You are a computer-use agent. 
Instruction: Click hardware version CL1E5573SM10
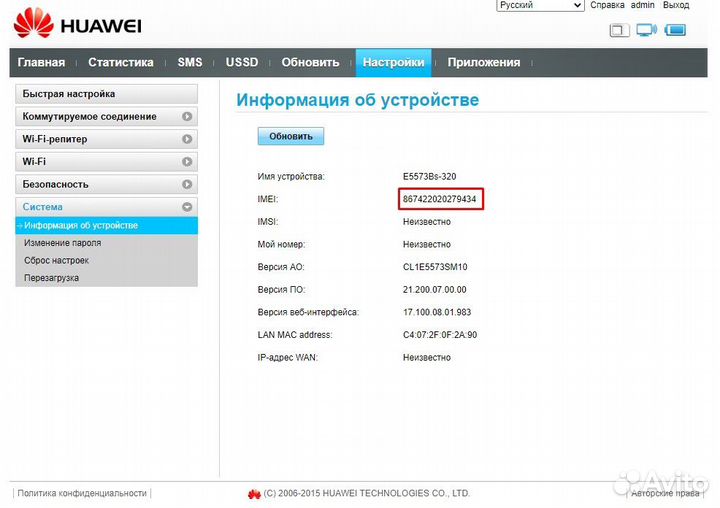(435, 267)
